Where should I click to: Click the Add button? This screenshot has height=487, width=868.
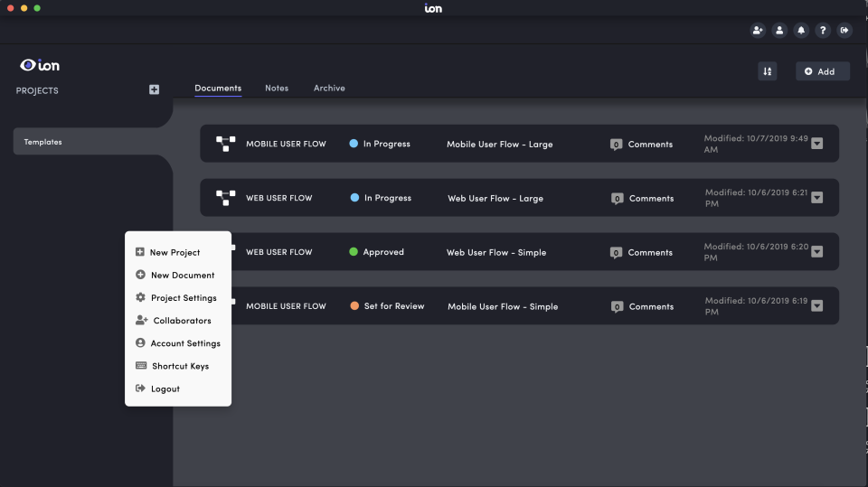(x=822, y=71)
